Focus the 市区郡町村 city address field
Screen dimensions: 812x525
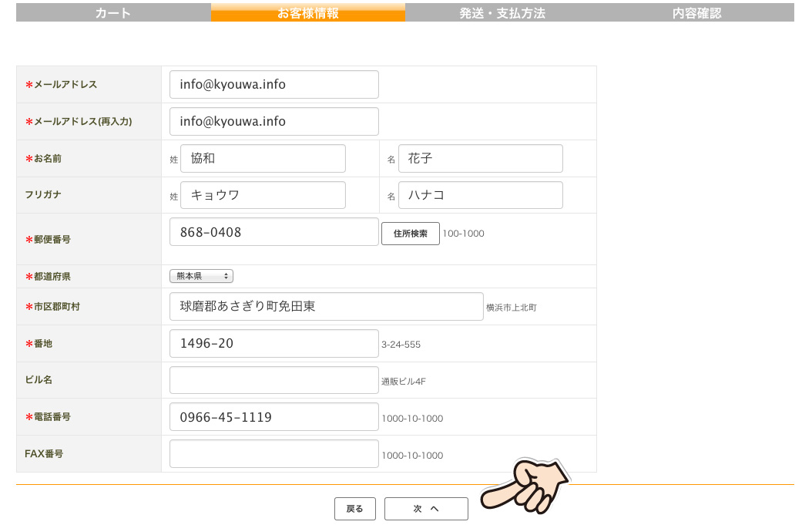click(326, 307)
